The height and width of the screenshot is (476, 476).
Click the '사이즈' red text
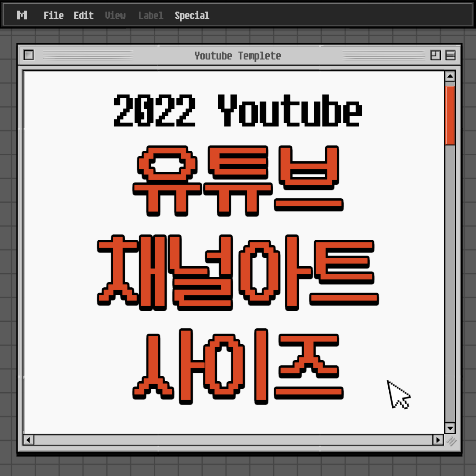[x=238, y=366]
